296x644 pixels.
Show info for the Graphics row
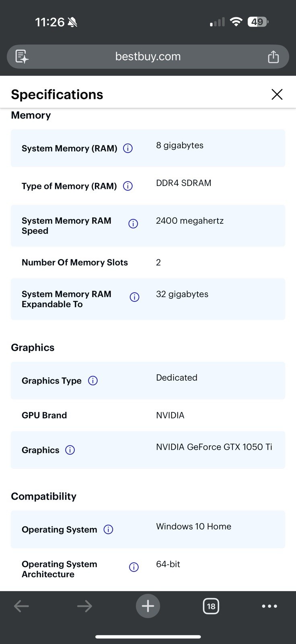[70, 450]
